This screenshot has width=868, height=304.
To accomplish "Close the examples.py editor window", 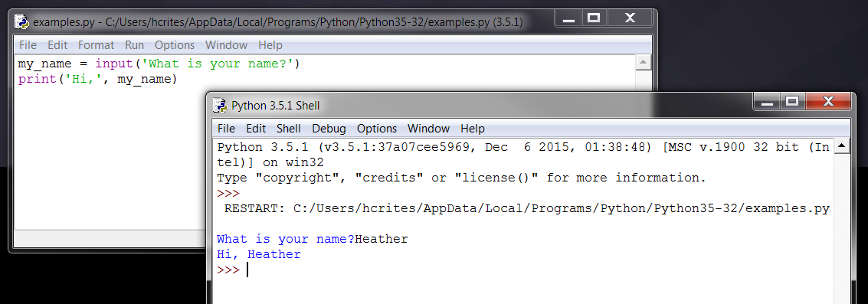I will click(630, 18).
